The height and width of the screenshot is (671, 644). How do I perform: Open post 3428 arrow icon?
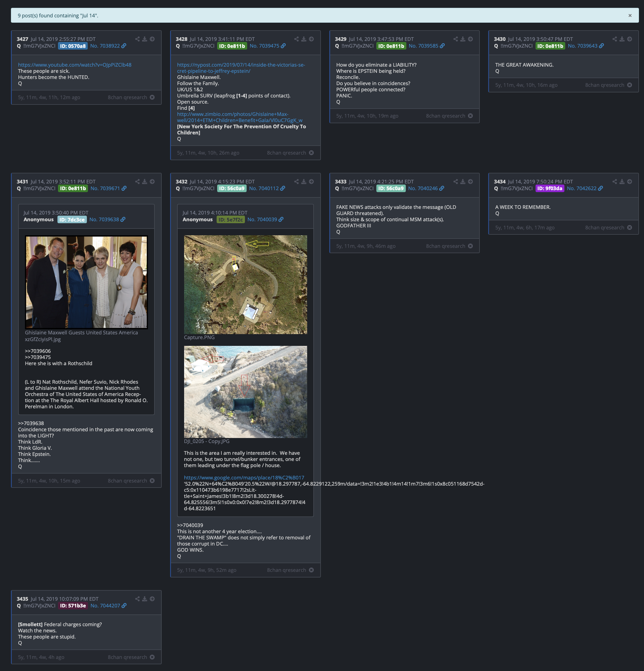(x=311, y=39)
